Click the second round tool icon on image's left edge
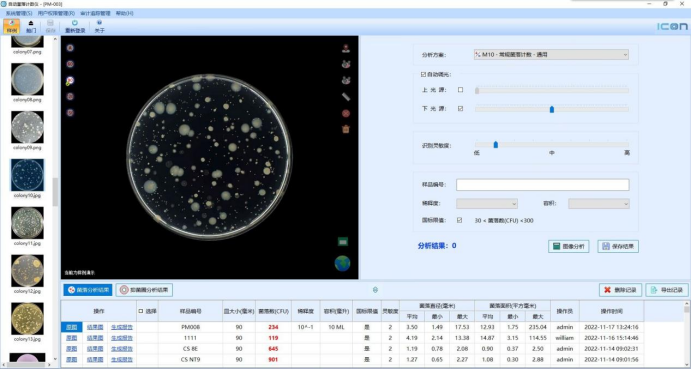This screenshot has width=692, height=369. [70, 64]
